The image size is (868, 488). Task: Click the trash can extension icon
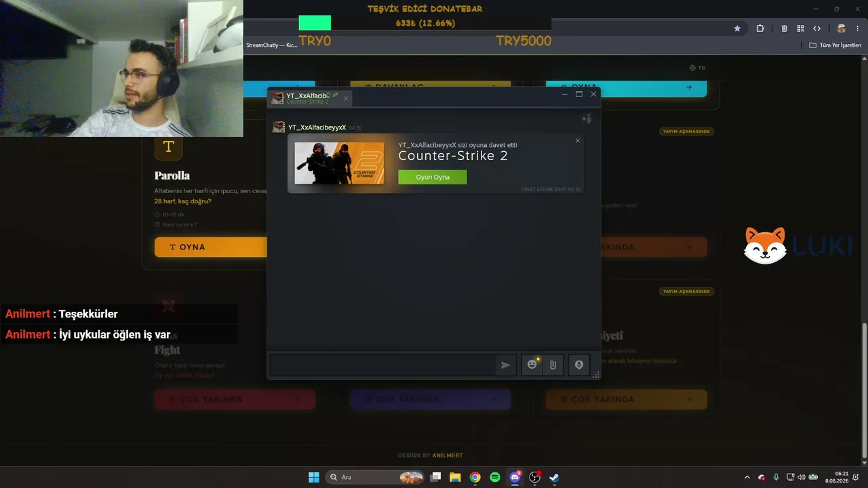point(784,28)
